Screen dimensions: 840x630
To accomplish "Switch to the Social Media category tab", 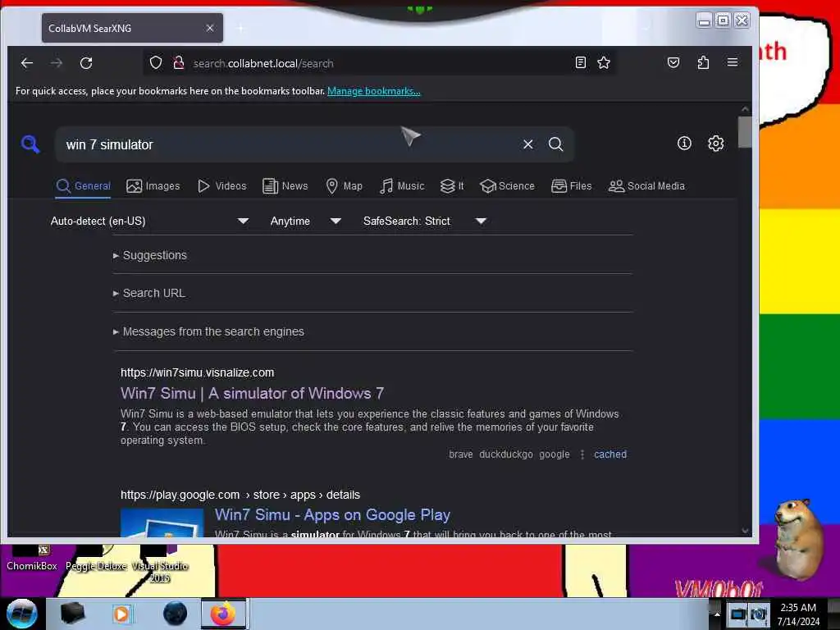I will (x=646, y=186).
